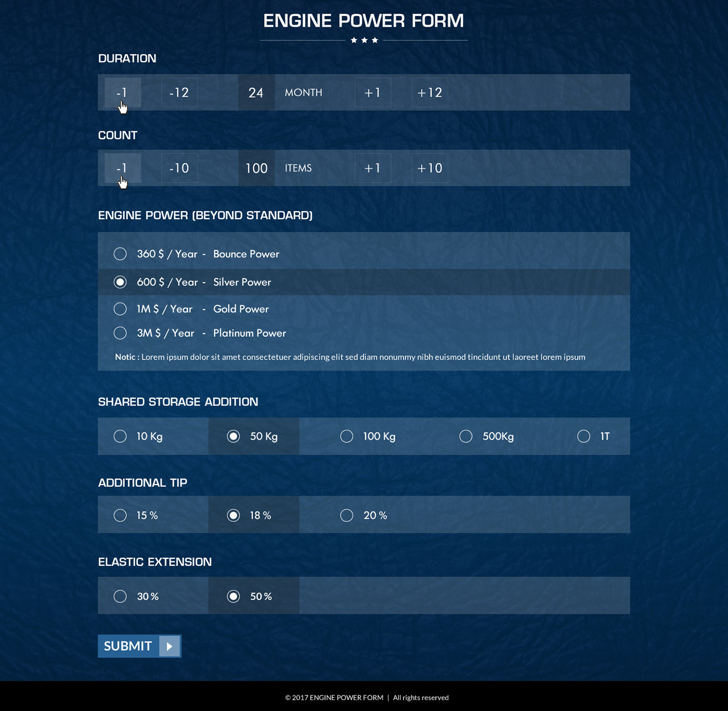Increase Count by 1 item
The height and width of the screenshot is (711, 728).
click(x=373, y=168)
